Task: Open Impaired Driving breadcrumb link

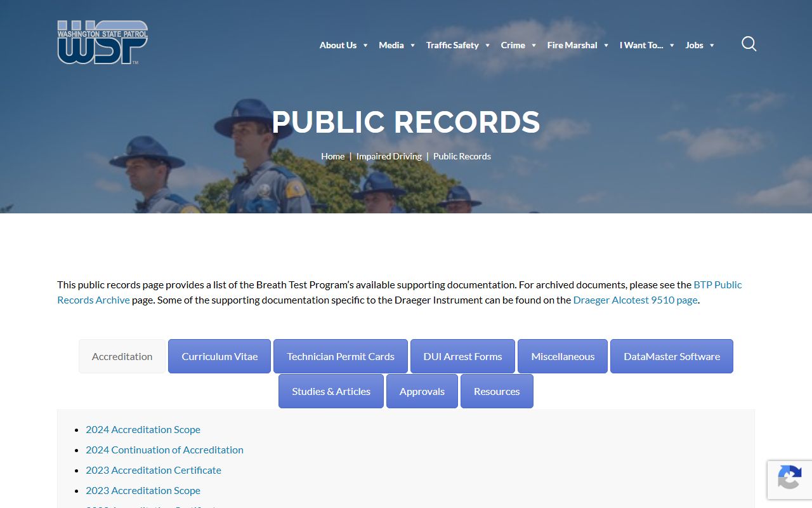Action: pyautogui.click(x=389, y=156)
